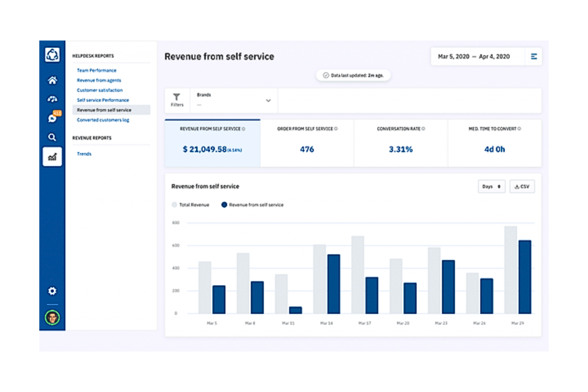Click info icon beside Med. Time To Convert

519,129
